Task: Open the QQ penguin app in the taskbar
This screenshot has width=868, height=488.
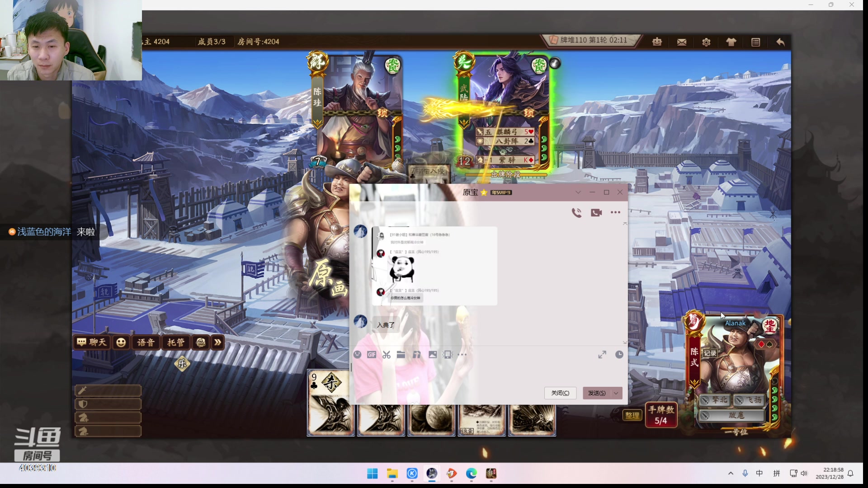Action: pyautogui.click(x=432, y=473)
